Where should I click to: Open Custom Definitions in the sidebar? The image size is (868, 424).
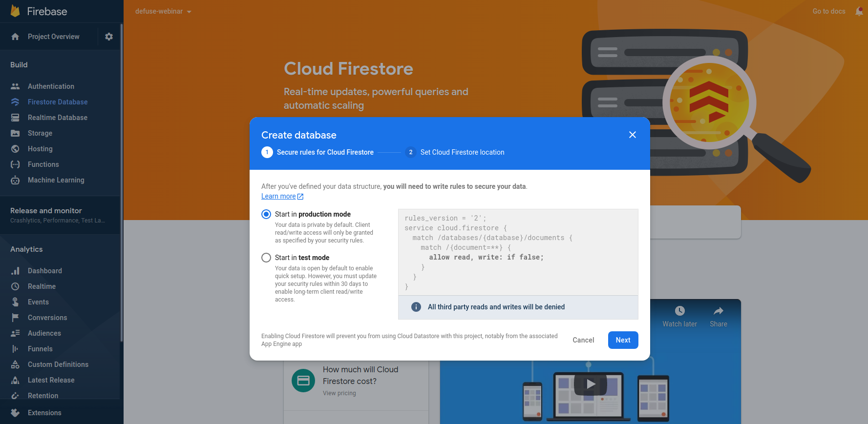coord(58,364)
